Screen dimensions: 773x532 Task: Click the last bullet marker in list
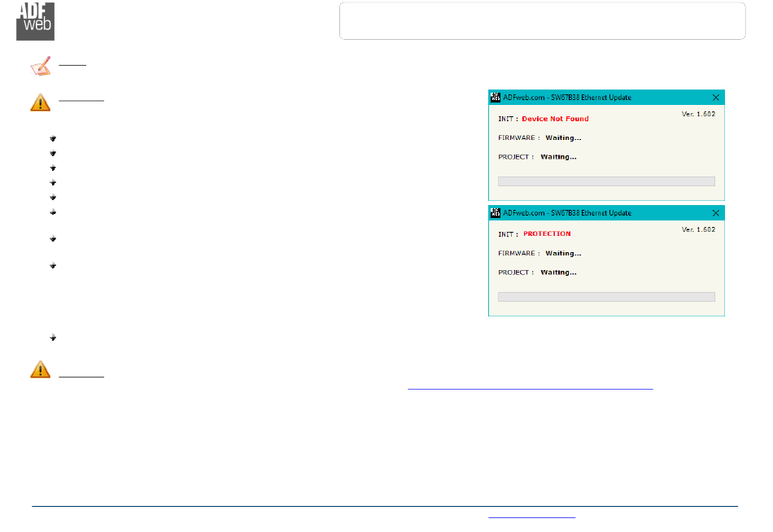[53, 337]
